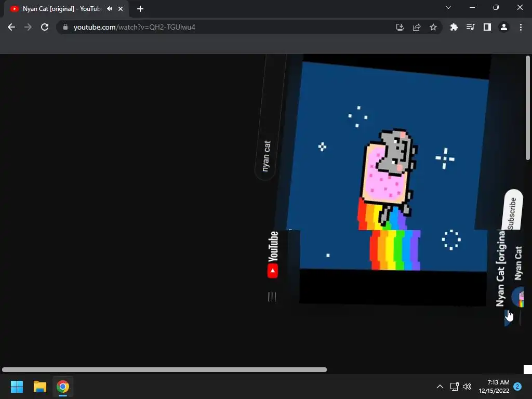Image resolution: width=532 pixels, height=399 pixels.
Task: Open the network status tray icon
Action: 454,387
